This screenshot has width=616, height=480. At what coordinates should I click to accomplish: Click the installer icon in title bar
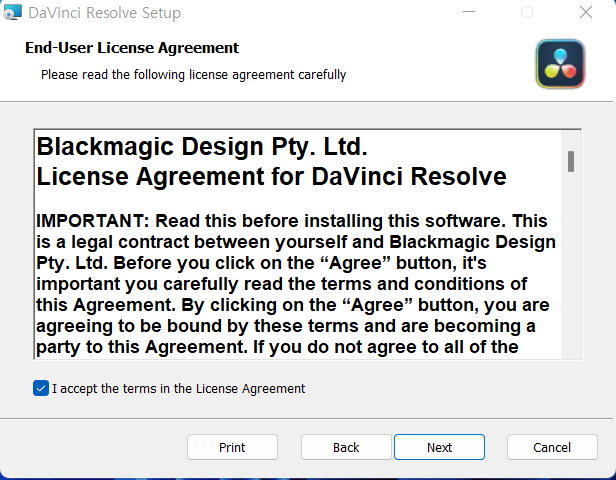[12, 12]
